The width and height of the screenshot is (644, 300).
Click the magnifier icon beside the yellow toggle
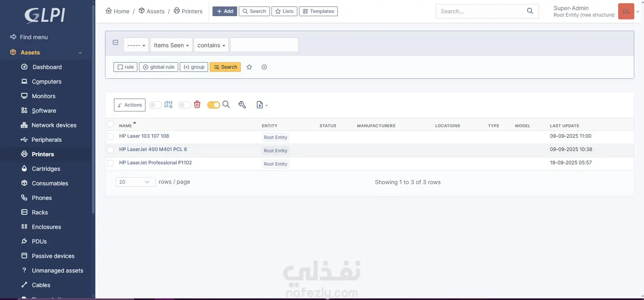click(226, 105)
